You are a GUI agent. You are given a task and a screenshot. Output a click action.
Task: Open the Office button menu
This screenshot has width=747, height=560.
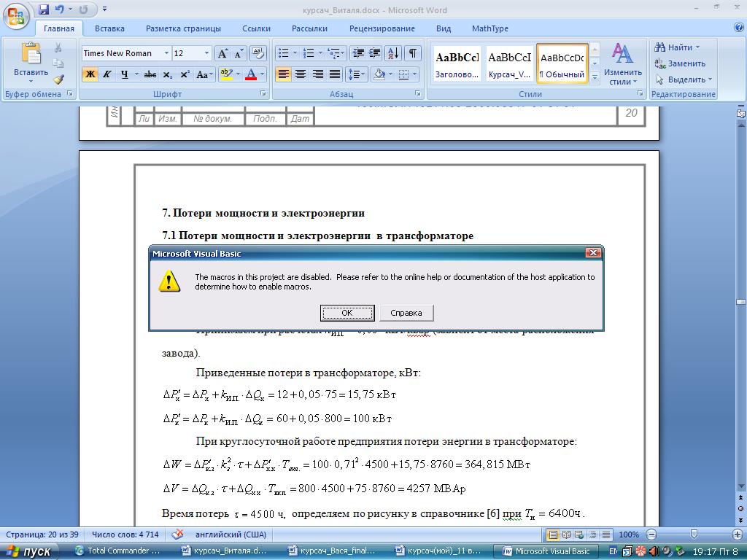[x=16, y=16]
